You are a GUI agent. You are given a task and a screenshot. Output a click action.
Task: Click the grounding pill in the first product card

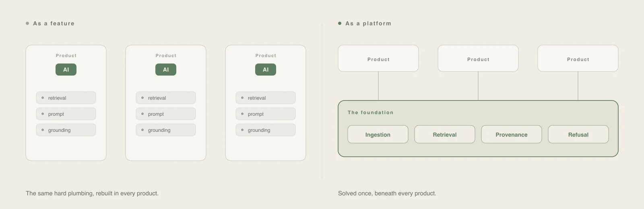[66, 130]
